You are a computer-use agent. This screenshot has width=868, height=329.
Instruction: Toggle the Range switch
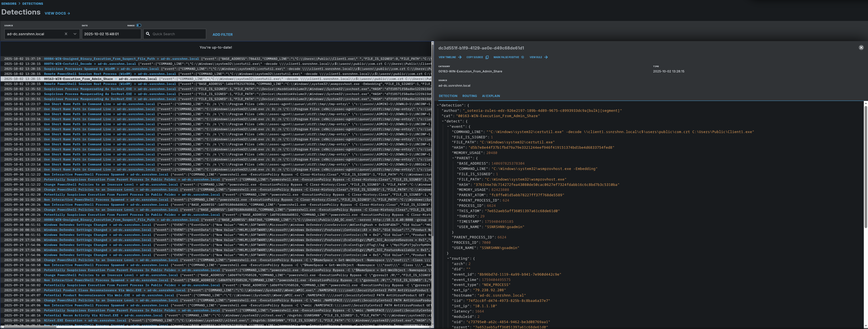pos(138,25)
